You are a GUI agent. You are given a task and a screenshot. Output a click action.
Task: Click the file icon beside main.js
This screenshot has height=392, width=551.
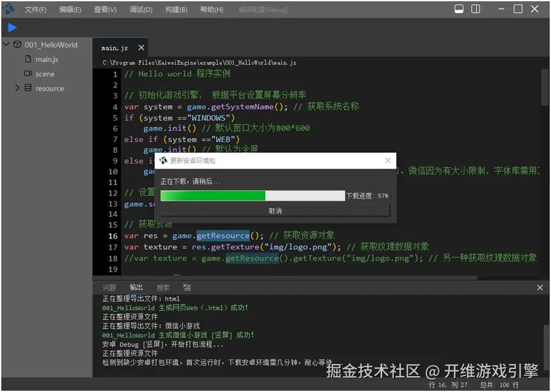point(28,59)
